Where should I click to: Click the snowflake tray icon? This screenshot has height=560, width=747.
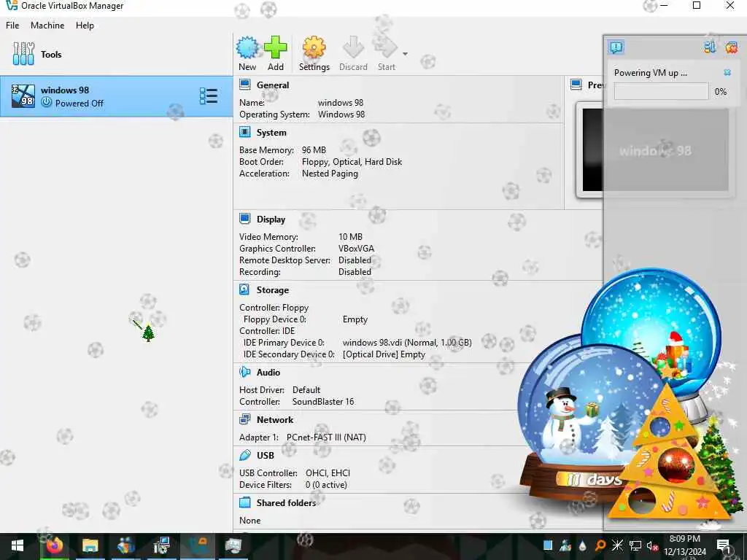point(617,545)
